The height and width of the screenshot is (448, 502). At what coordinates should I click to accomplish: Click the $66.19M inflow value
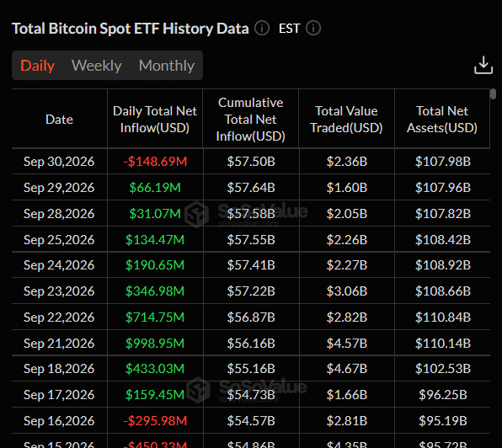click(155, 188)
